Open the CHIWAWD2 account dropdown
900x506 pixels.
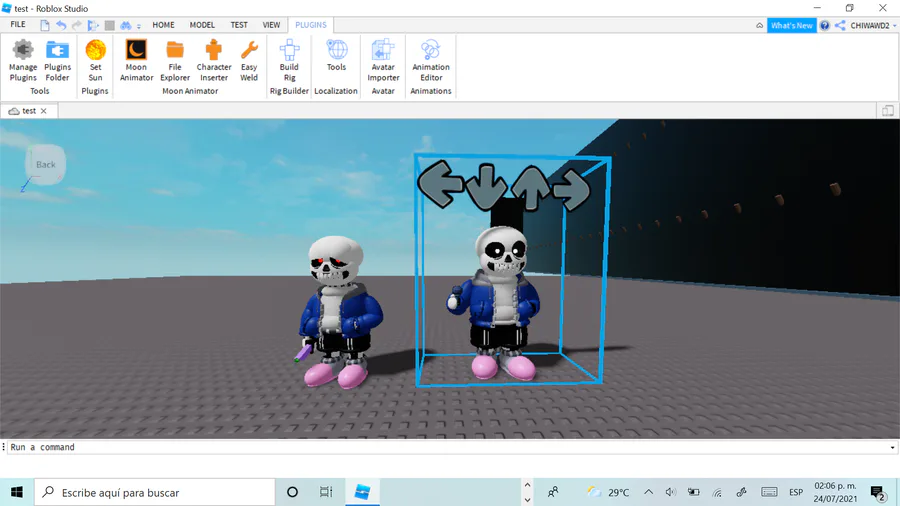873,25
